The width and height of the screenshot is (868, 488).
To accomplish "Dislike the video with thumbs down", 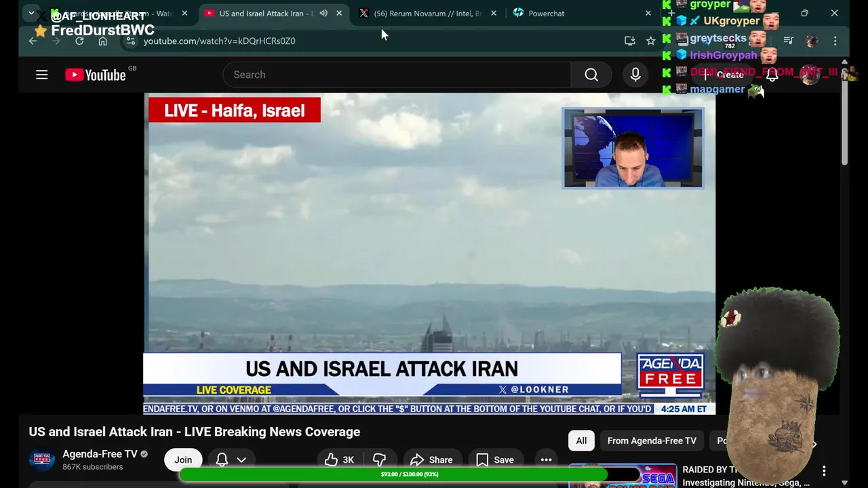I will 379,460.
